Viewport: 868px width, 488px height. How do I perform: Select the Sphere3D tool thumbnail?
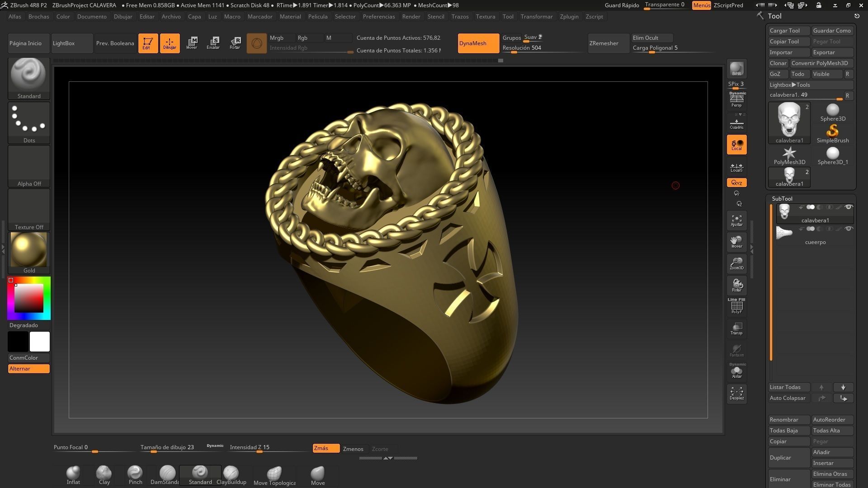(833, 112)
